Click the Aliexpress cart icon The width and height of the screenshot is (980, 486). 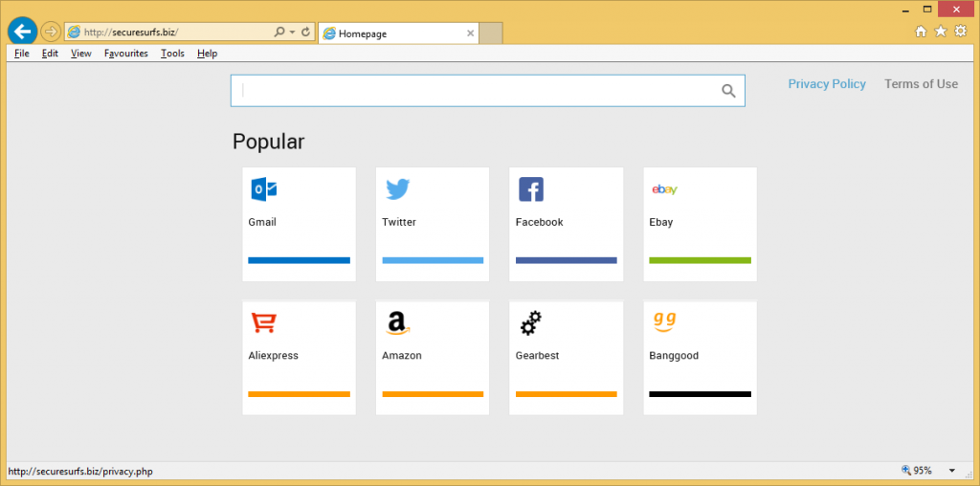pos(264,323)
